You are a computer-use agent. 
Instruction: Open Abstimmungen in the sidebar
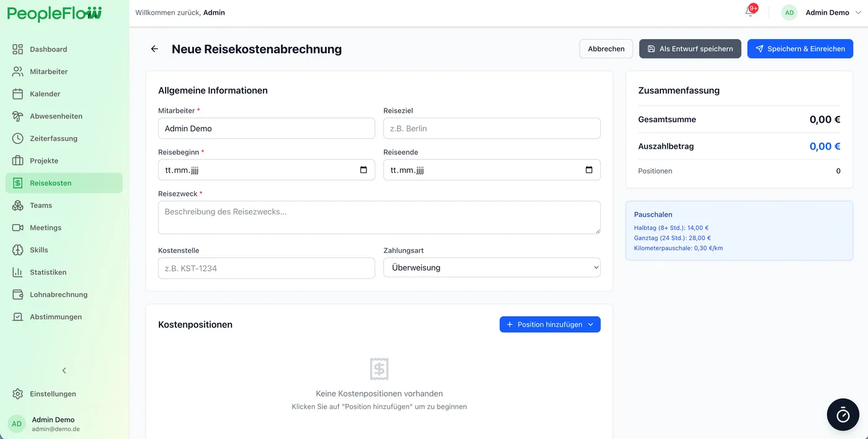pyautogui.click(x=64, y=317)
